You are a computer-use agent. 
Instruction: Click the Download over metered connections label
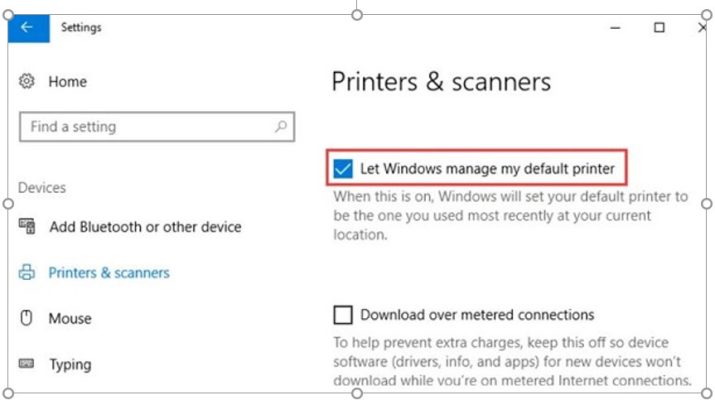point(477,315)
